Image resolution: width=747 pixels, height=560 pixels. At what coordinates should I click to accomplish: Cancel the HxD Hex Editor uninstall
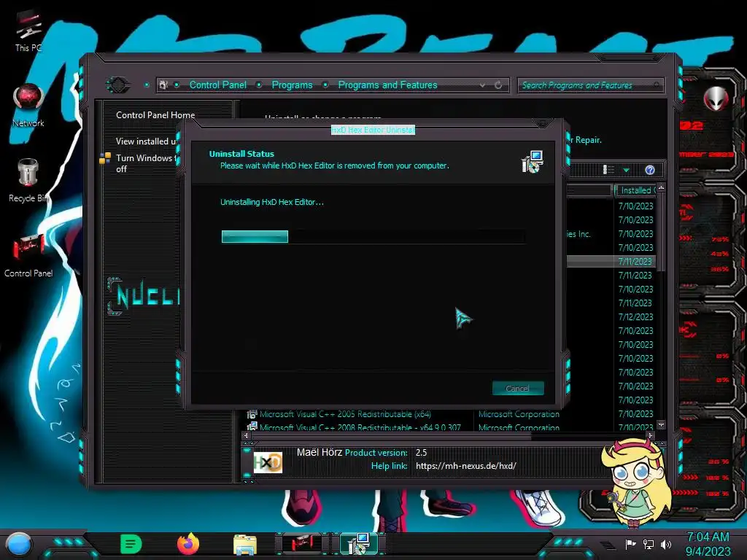(x=518, y=389)
